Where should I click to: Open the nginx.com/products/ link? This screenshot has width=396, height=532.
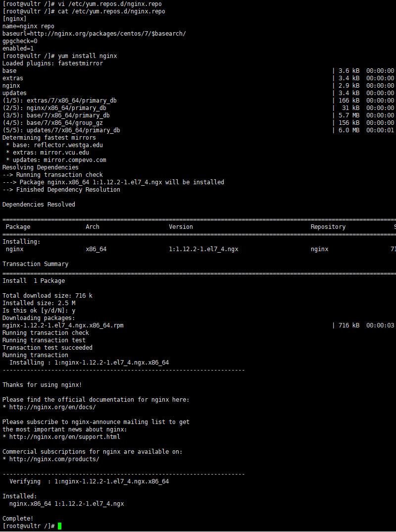point(54,459)
